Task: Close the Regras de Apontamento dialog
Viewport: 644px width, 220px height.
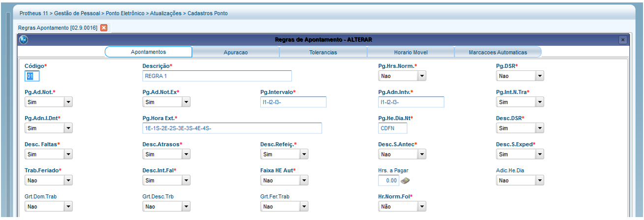Action: [x=623, y=40]
